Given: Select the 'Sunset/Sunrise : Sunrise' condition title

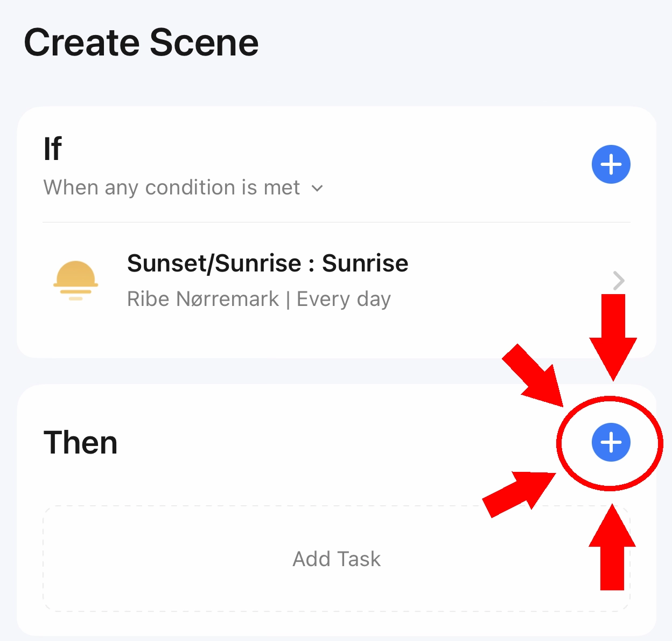Looking at the screenshot, I should (x=268, y=263).
